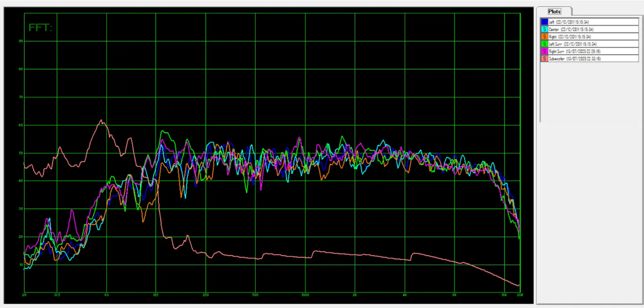Click the 20K frequency axis label
Screen dimensions: 644x308
pyautogui.click(x=520, y=295)
